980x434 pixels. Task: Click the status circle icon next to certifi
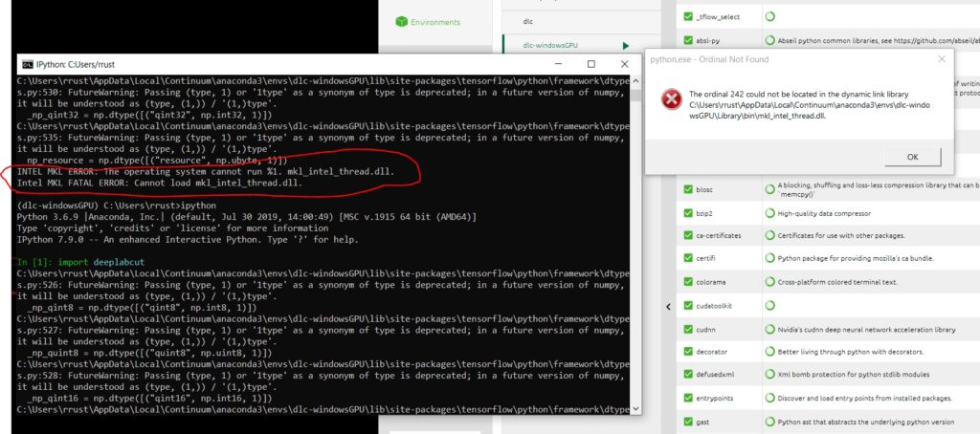pos(770,259)
